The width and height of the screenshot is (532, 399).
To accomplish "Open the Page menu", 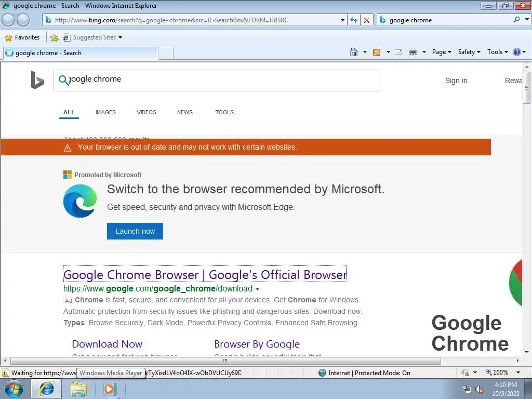I will (442, 52).
